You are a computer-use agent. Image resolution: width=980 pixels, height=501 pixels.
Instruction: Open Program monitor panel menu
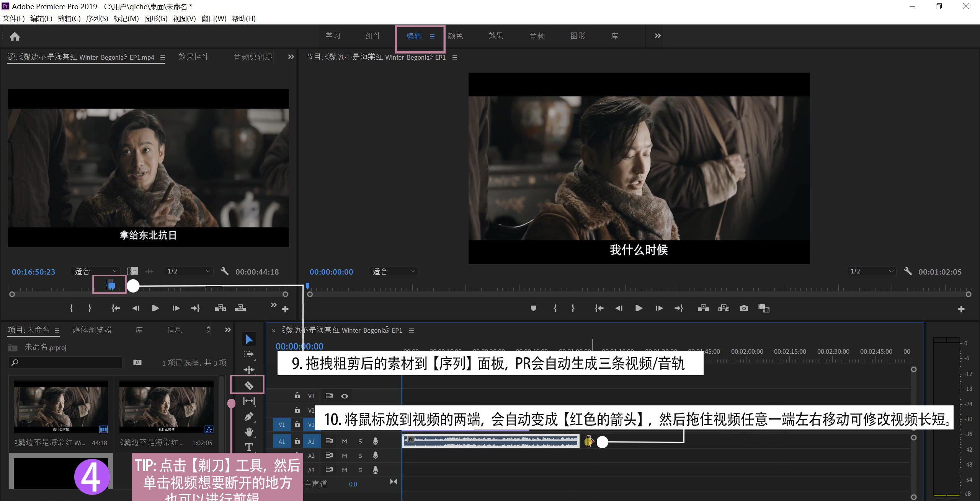pyautogui.click(x=455, y=57)
